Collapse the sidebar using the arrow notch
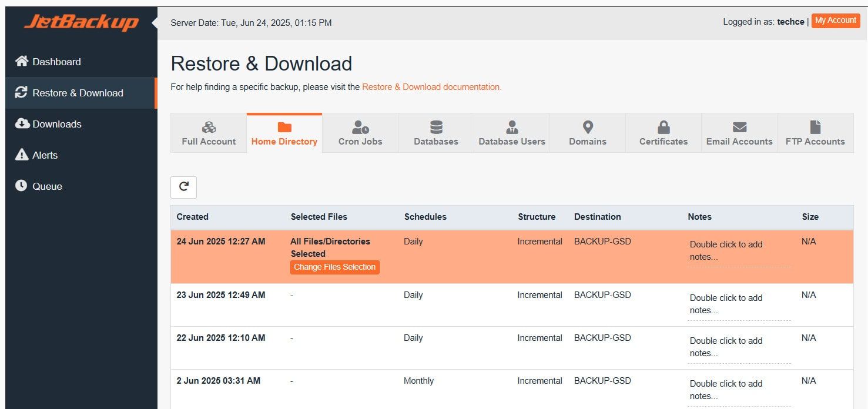 pos(155,23)
